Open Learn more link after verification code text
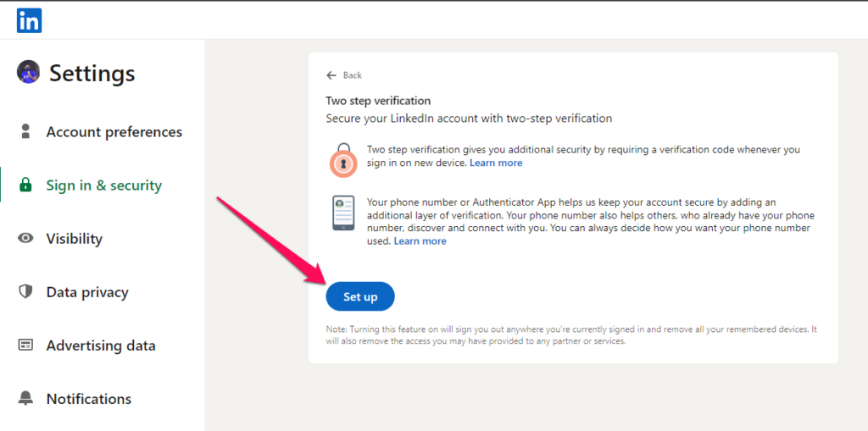Screen dimensions: 868x431 pyautogui.click(x=496, y=163)
